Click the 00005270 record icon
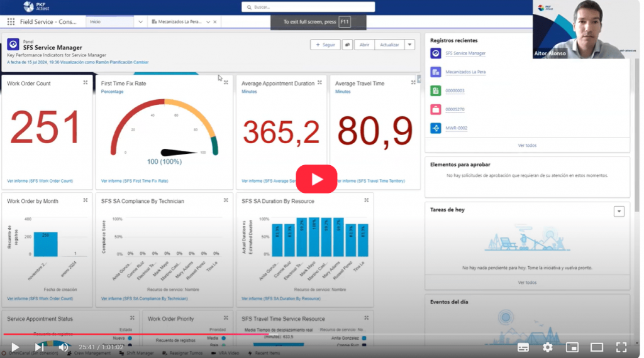 (436, 109)
